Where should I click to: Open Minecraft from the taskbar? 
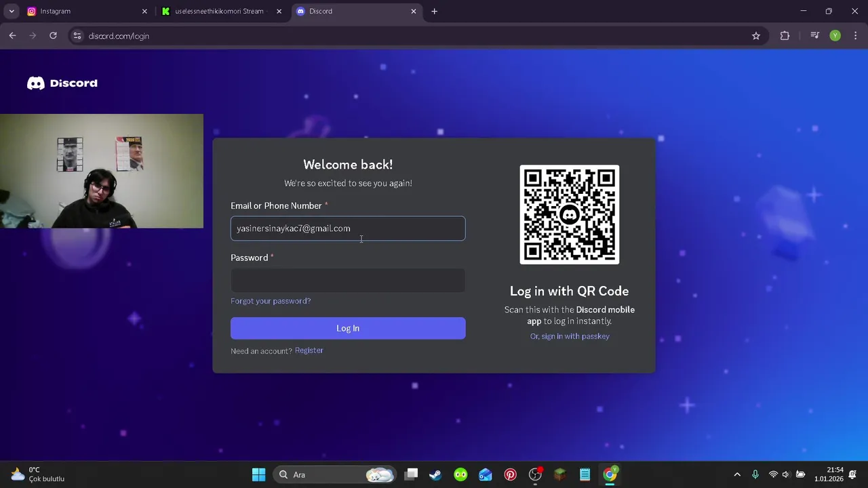560,474
